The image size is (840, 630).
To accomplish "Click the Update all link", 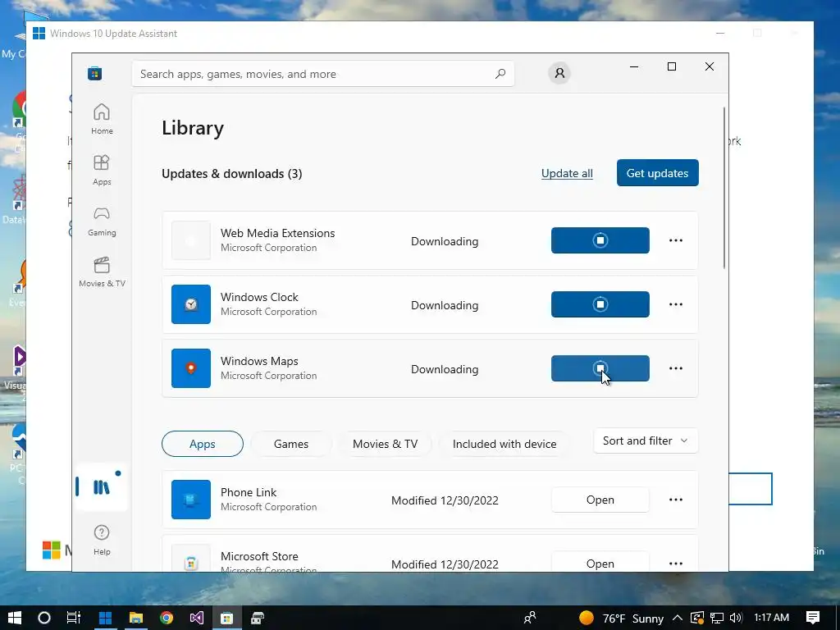I will (x=567, y=173).
